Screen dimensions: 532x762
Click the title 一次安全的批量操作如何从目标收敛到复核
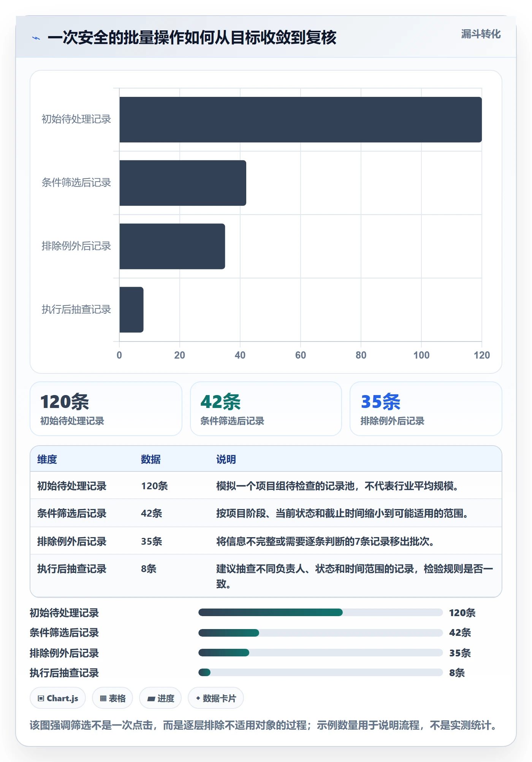coord(192,38)
